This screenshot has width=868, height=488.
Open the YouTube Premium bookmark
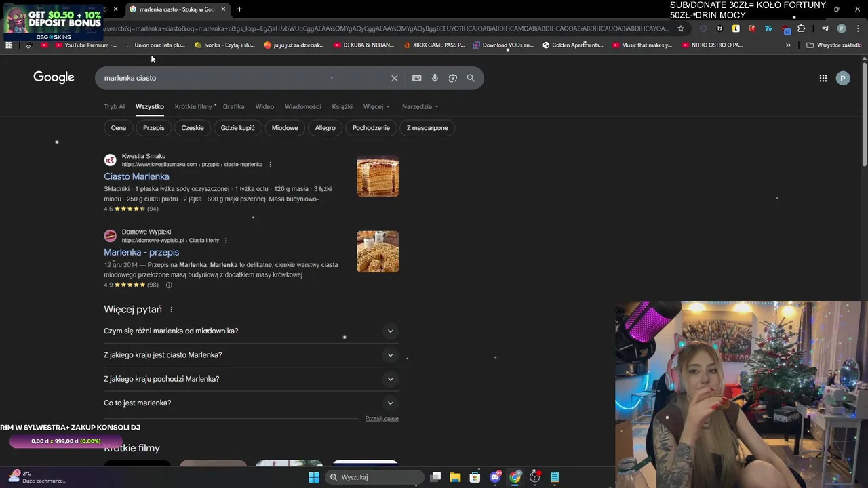coord(86,45)
